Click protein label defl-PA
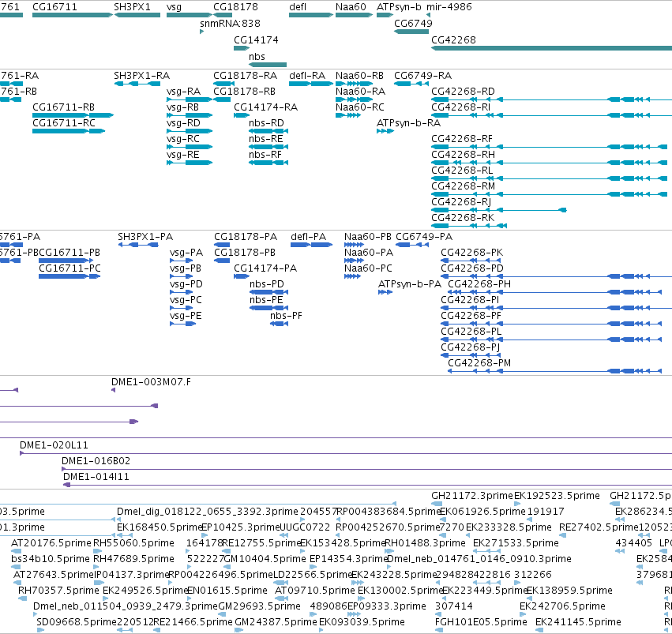This screenshot has width=672, height=634. (309, 237)
